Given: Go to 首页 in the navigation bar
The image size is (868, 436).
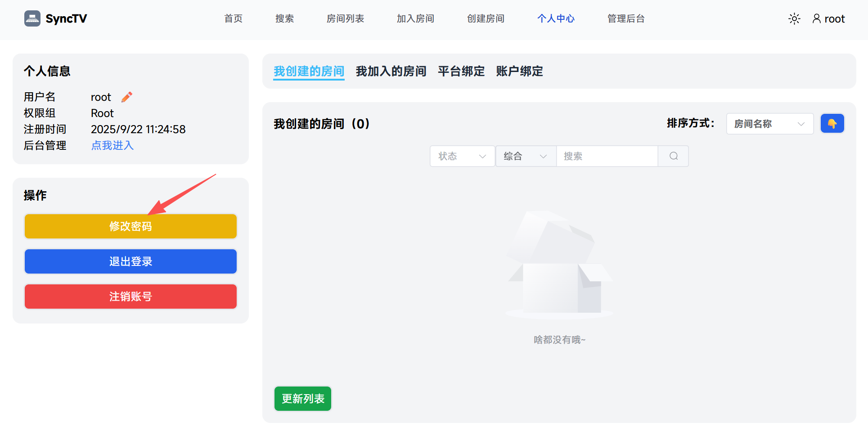Looking at the screenshot, I should [x=234, y=18].
